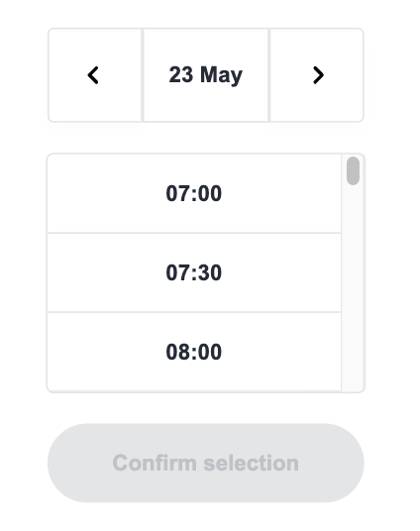
Task: Tap the forward arrow beside the date
Action: pos(318,75)
